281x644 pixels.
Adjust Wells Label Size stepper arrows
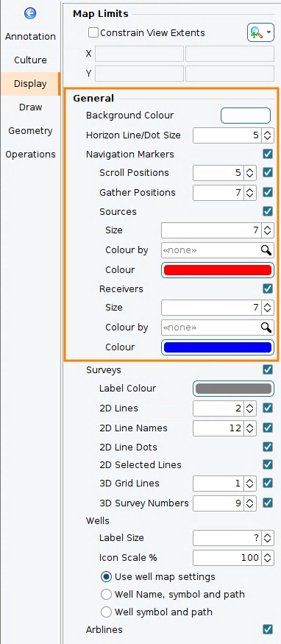click(x=268, y=537)
